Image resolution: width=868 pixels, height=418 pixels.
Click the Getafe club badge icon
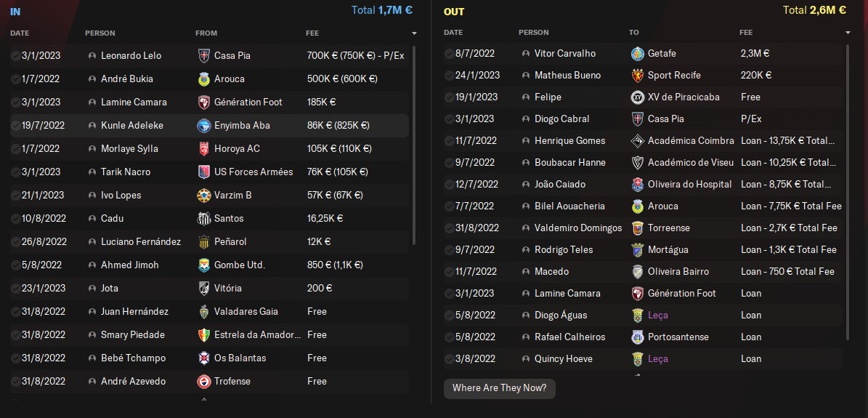click(x=637, y=54)
